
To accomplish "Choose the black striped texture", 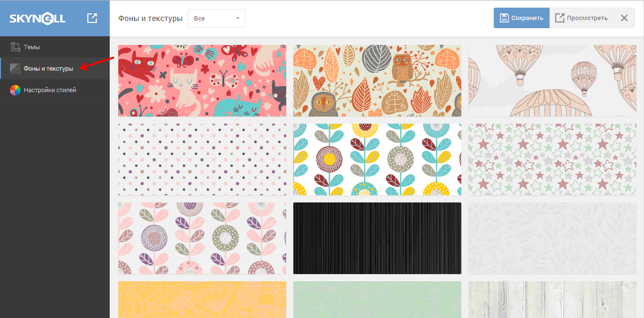I will 377,238.
